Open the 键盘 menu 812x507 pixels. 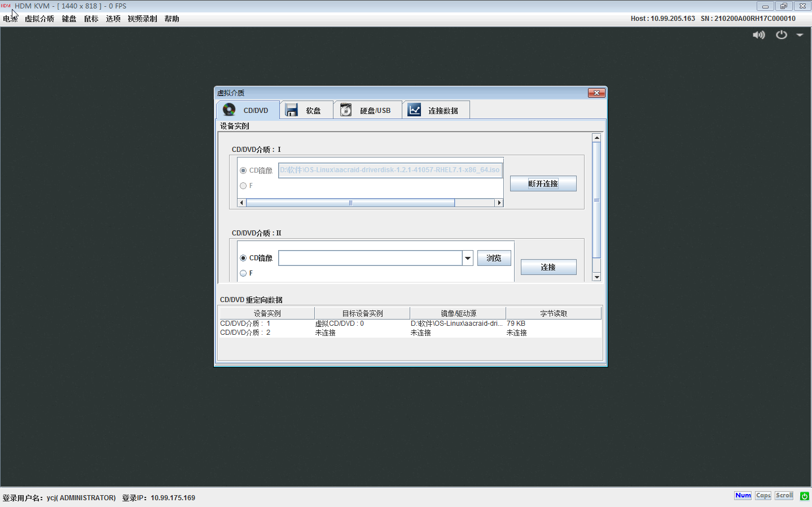pyautogui.click(x=69, y=19)
